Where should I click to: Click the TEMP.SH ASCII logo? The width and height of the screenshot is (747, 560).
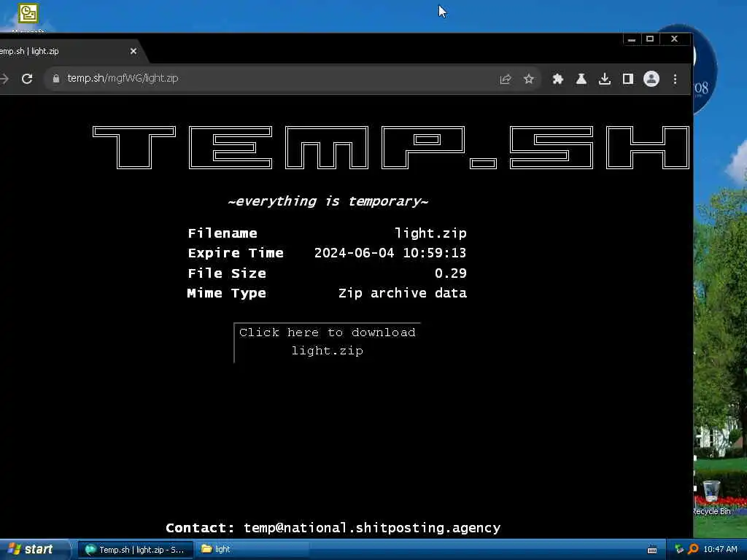(392, 147)
